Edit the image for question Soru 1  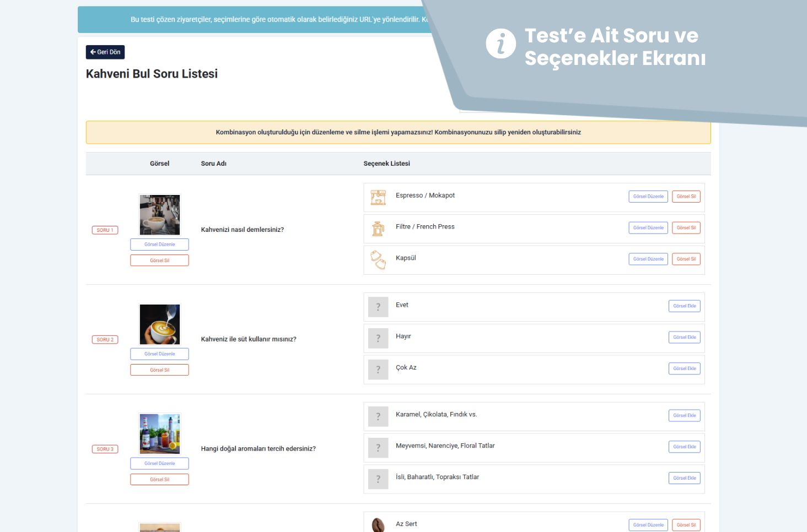coord(159,245)
